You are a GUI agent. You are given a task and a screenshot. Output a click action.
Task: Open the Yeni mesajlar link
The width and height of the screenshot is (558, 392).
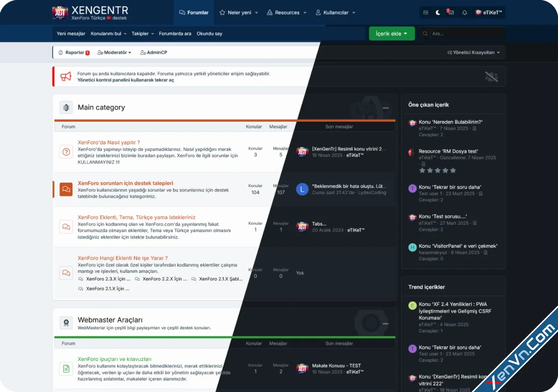click(71, 34)
